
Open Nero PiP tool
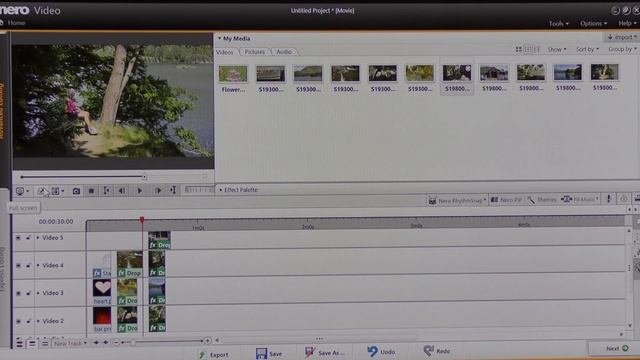coord(506,200)
